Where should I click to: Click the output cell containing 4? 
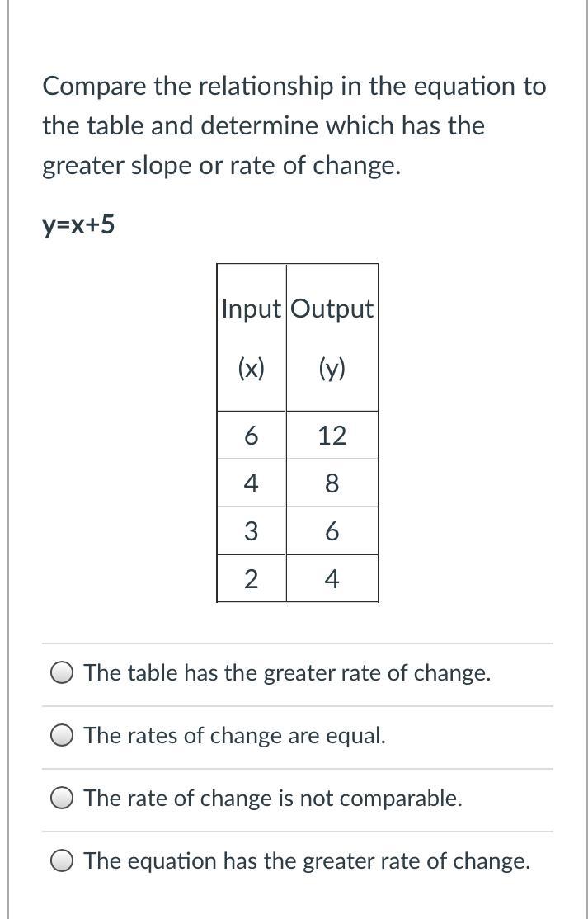pos(332,579)
